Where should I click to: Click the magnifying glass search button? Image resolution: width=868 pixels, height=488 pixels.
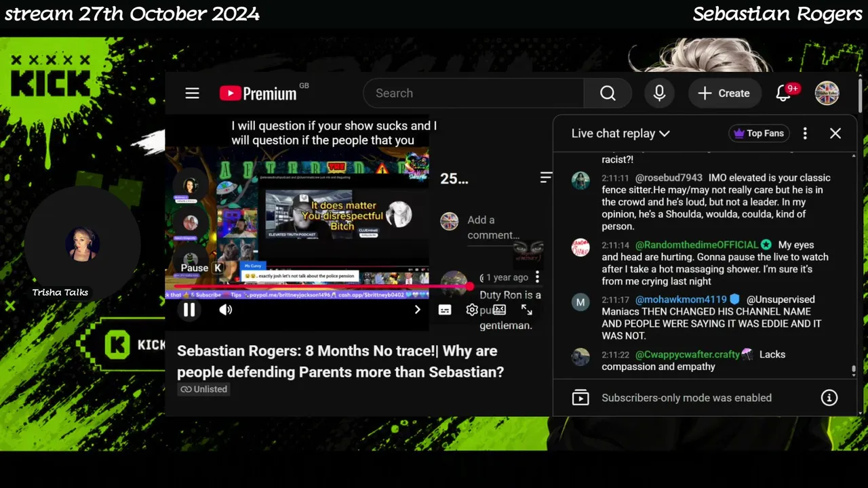tap(608, 94)
